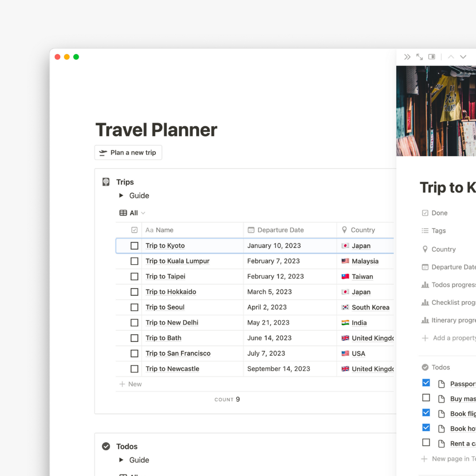Mark Trip to Seoul as done
The height and width of the screenshot is (476, 476).
(x=134, y=307)
